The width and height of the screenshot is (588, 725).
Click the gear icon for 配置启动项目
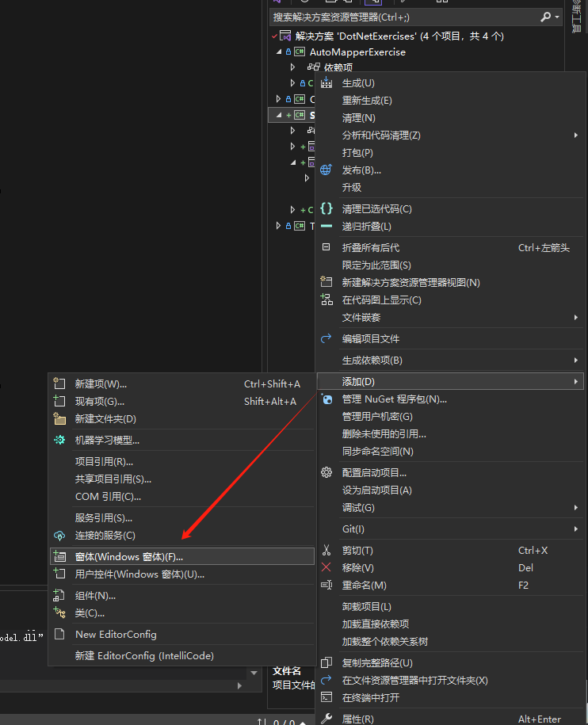click(326, 472)
